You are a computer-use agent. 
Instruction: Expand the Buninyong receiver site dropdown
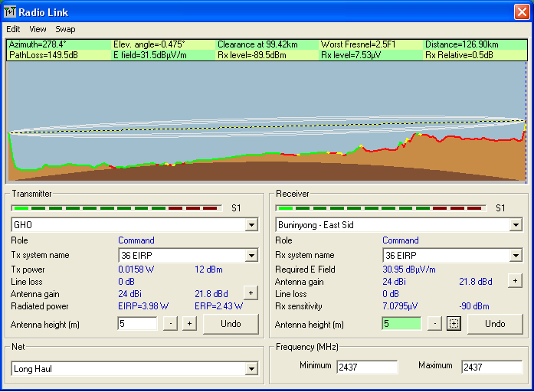[516, 224]
